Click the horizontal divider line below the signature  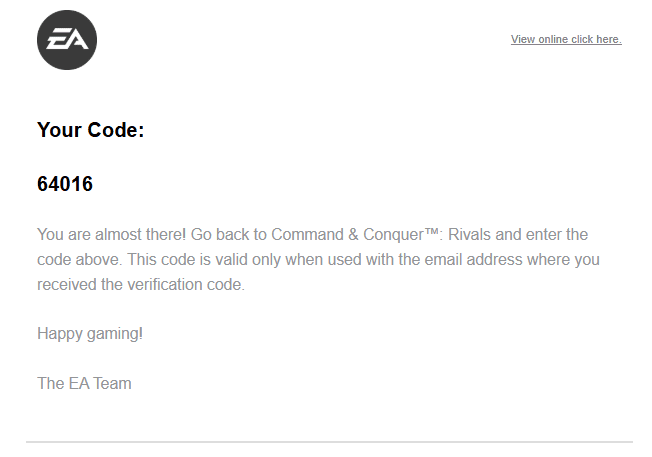tap(329, 442)
